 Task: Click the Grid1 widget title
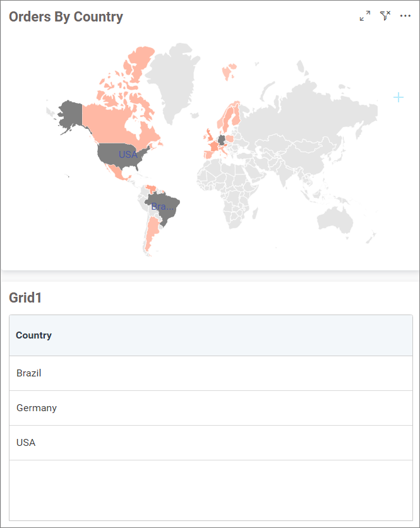click(25, 297)
